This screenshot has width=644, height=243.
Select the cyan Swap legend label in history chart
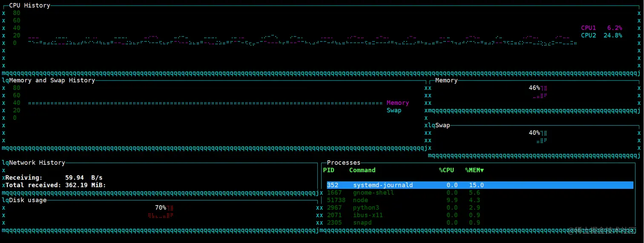tap(394, 110)
